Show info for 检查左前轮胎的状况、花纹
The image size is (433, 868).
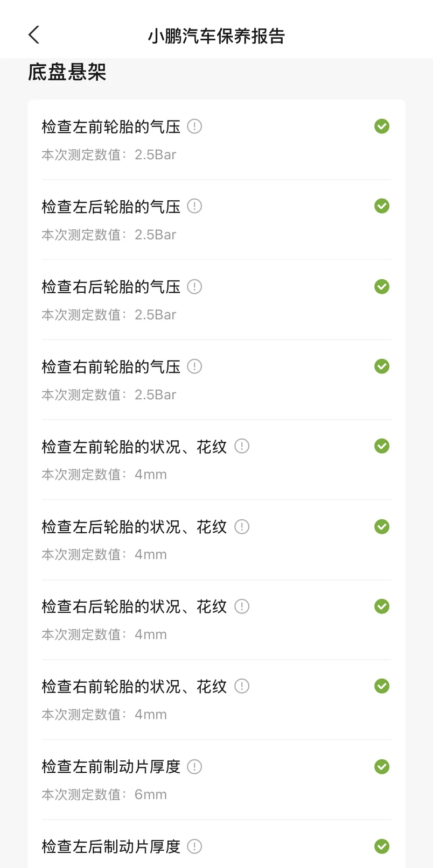click(242, 446)
